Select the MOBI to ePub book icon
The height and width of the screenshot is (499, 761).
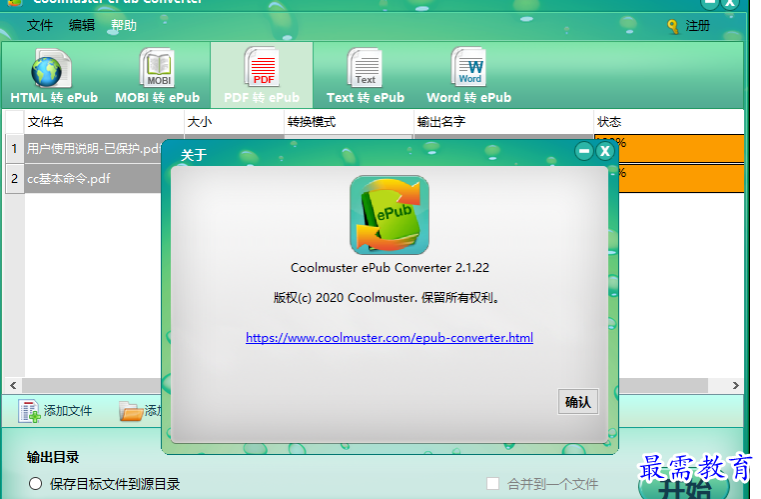point(157,67)
